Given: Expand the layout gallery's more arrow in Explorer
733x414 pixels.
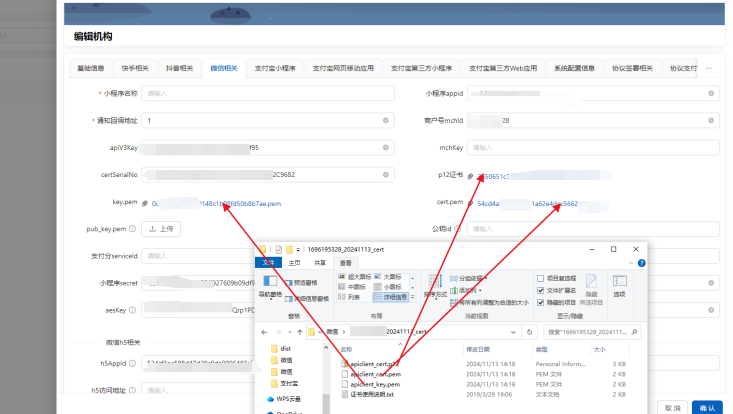Looking at the screenshot, I should click(x=412, y=297).
